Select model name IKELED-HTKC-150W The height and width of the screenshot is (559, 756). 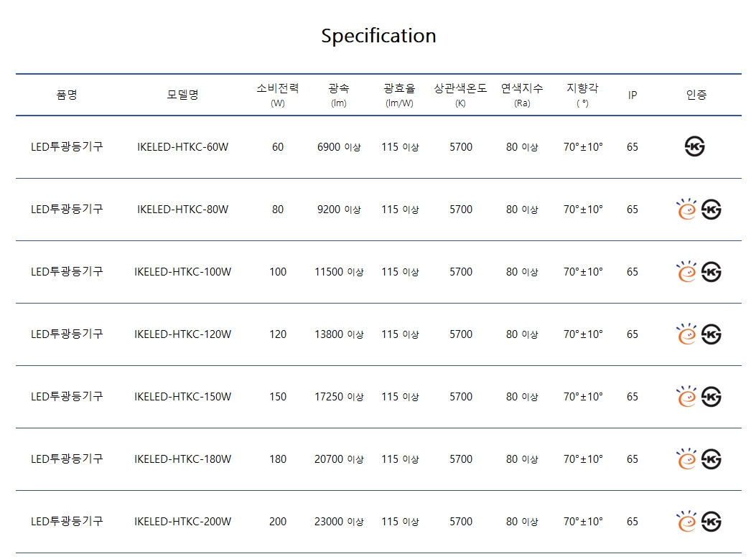click(x=183, y=397)
